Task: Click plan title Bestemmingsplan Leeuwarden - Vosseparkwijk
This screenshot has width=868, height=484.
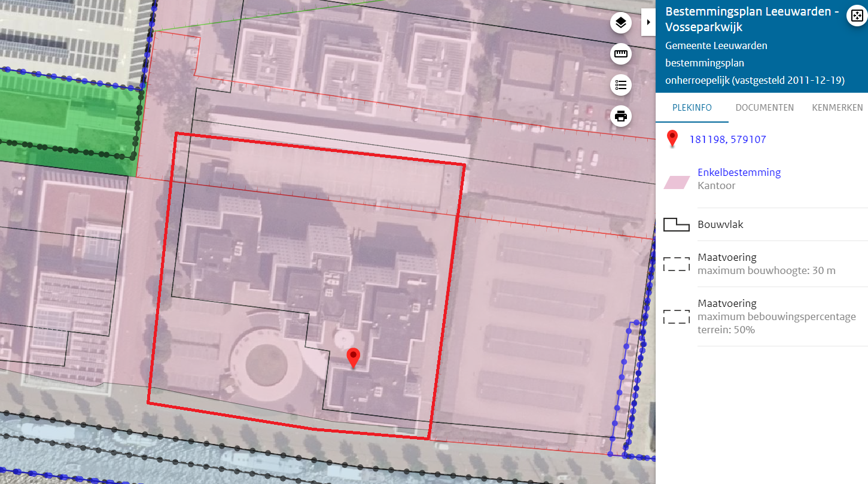Action: (x=752, y=20)
